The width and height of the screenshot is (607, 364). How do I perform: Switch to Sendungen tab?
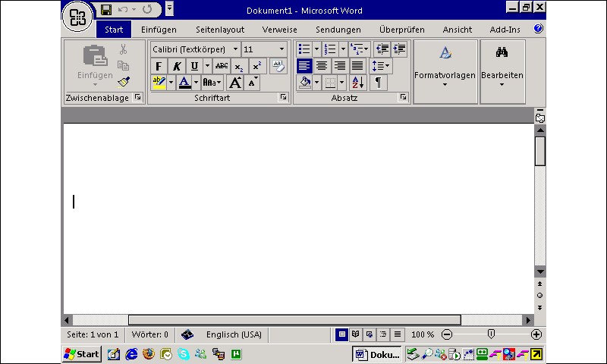click(338, 30)
